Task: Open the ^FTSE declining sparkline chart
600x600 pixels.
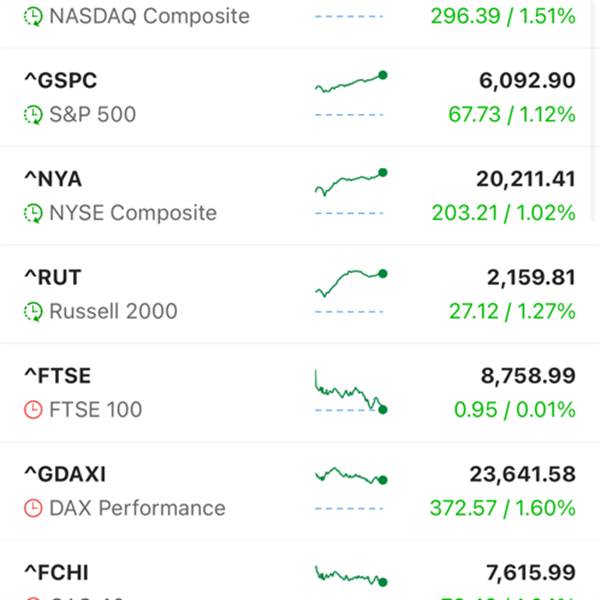Action: 351,391
